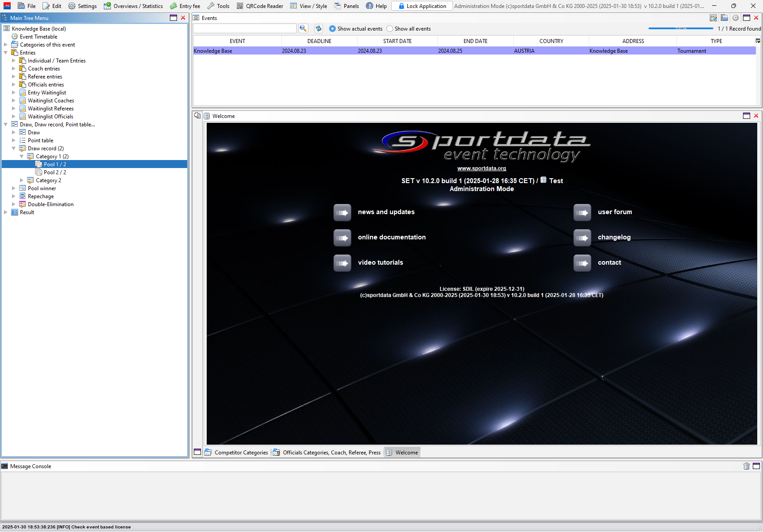Image resolution: width=763 pixels, height=532 pixels.
Task: Select Event Timetable in the tree
Action: (x=39, y=37)
